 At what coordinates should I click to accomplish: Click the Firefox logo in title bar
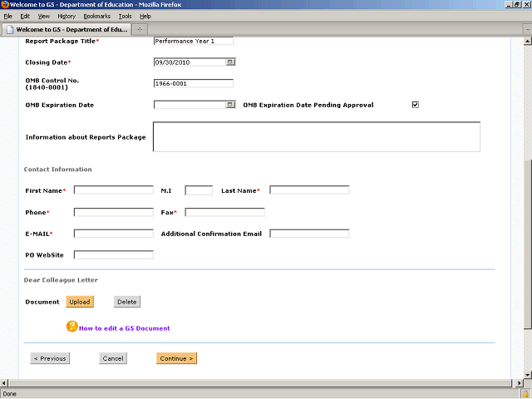pos(5,4)
